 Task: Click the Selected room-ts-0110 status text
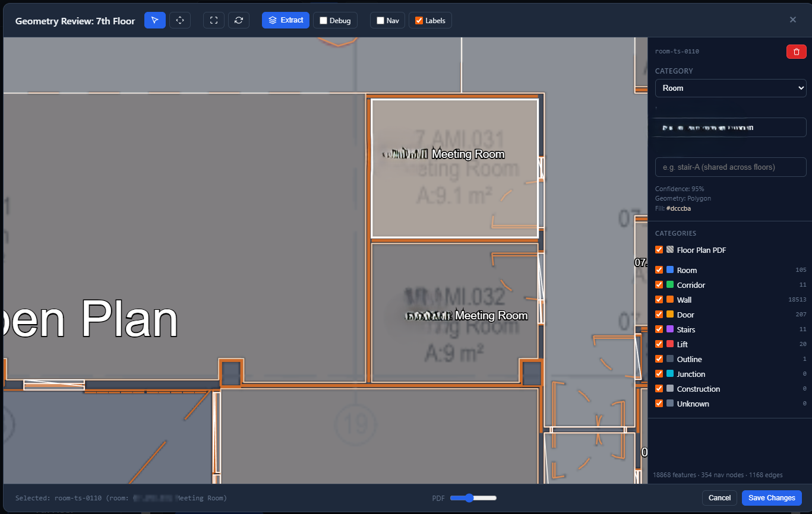pos(121,498)
